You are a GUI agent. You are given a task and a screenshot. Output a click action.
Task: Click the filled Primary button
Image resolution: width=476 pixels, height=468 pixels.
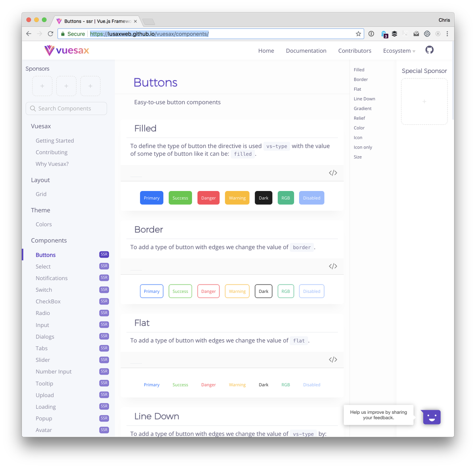(152, 198)
